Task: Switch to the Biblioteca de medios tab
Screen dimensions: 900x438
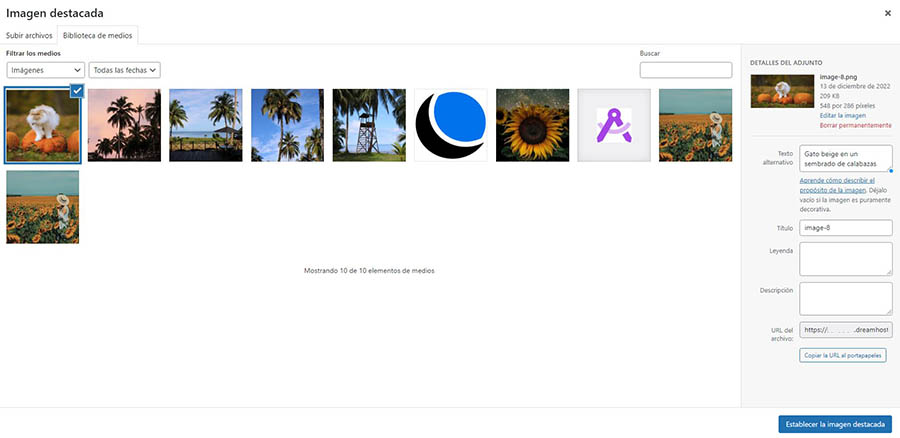Action: tap(98, 35)
